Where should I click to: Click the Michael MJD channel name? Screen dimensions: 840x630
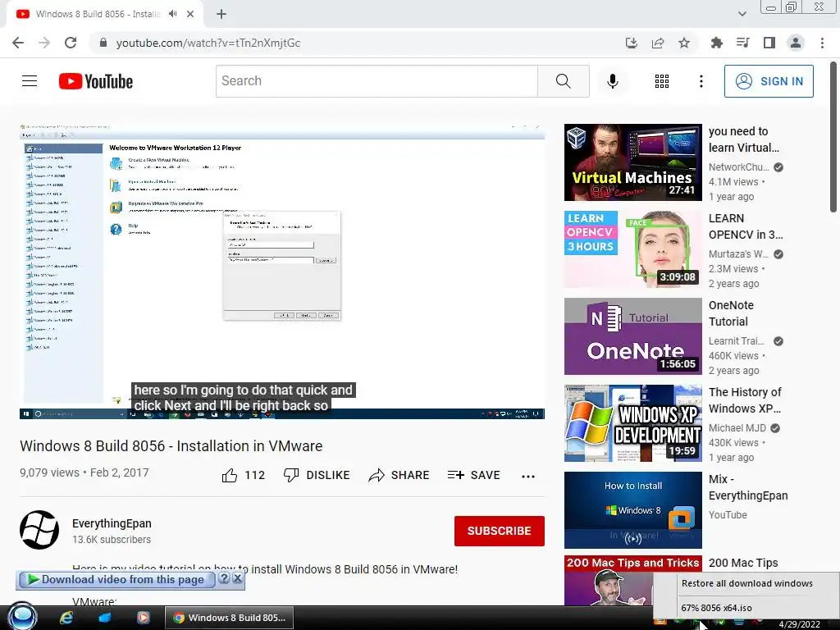737,428
